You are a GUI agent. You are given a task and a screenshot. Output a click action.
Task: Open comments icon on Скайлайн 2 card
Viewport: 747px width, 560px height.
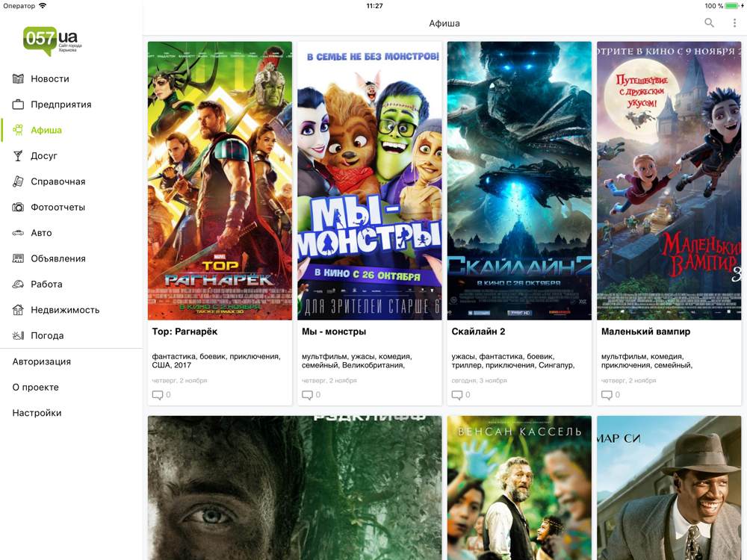[457, 395]
